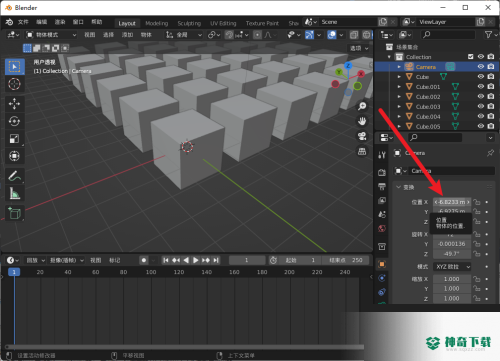The height and width of the screenshot is (361, 500).
Task: Select the Measure tool
Action: coord(14,193)
